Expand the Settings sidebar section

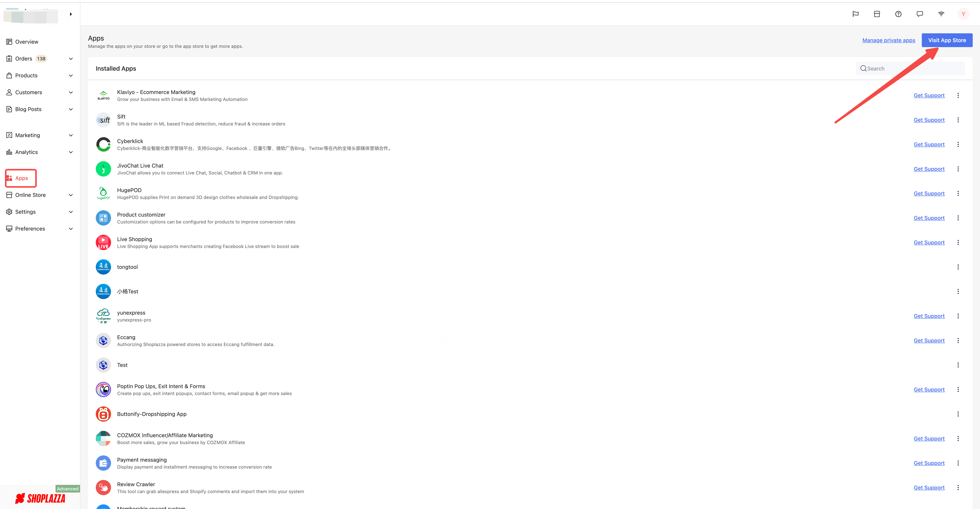(x=71, y=212)
